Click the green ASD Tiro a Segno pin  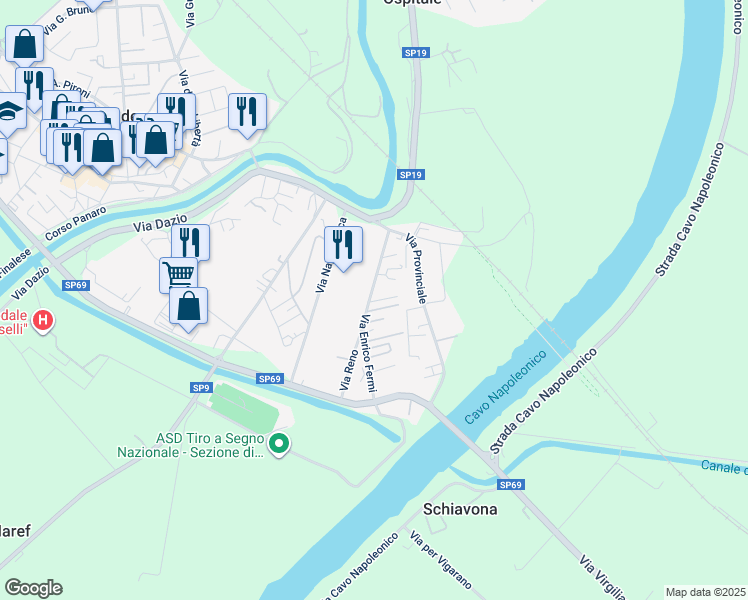279,444
